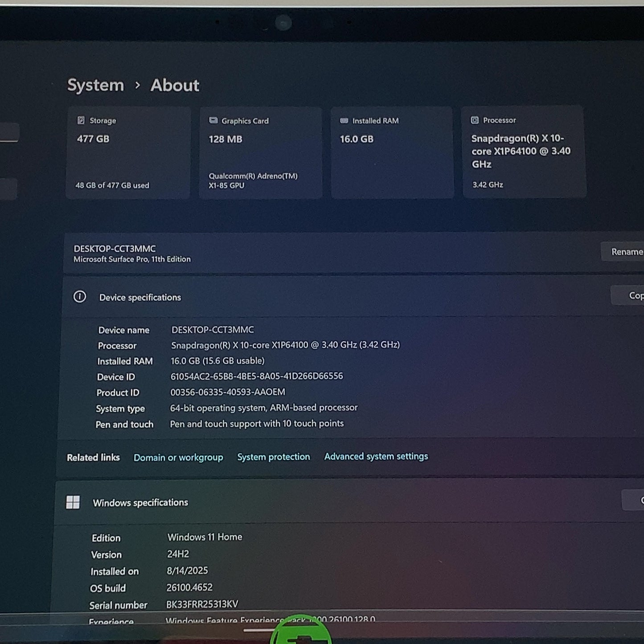Select the '16.0 GB (15.6 GB usable)' value
The width and height of the screenshot is (644, 644).
pyautogui.click(x=217, y=361)
